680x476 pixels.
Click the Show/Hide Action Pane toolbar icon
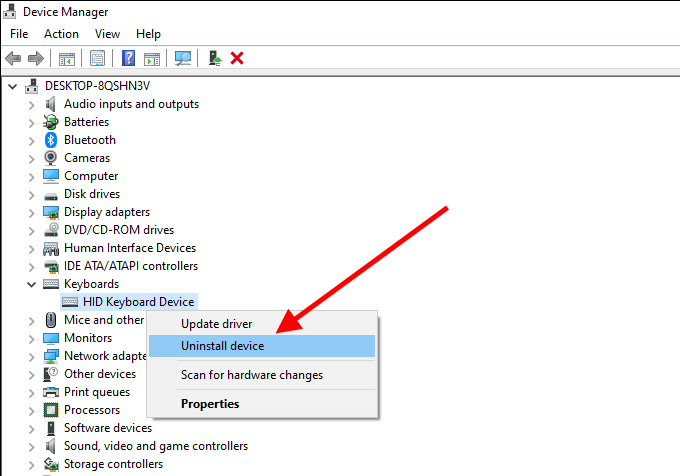(x=152, y=59)
